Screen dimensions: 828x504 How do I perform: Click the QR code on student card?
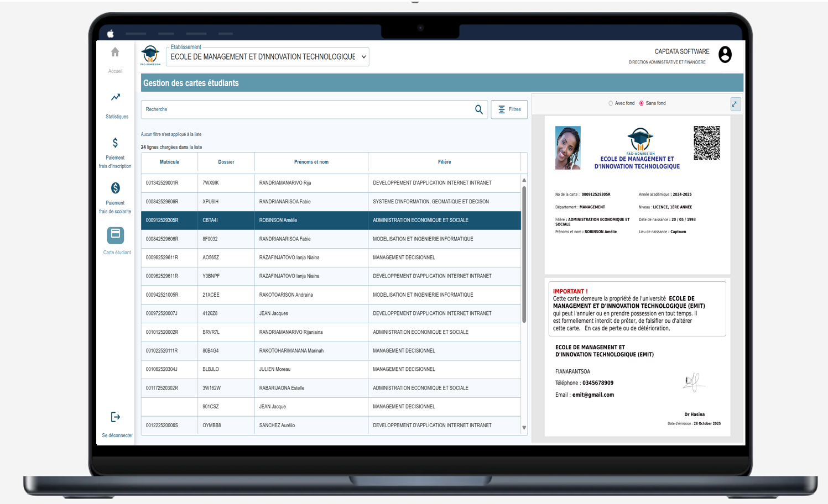click(706, 143)
